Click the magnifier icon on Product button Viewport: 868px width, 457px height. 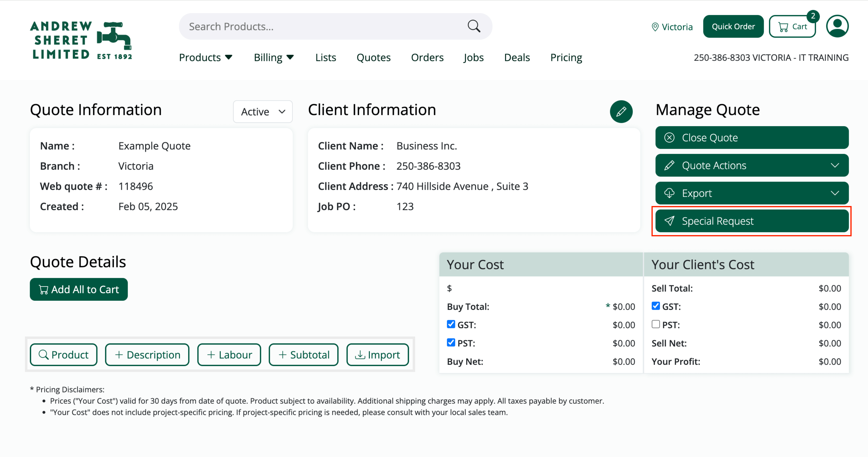click(x=44, y=354)
